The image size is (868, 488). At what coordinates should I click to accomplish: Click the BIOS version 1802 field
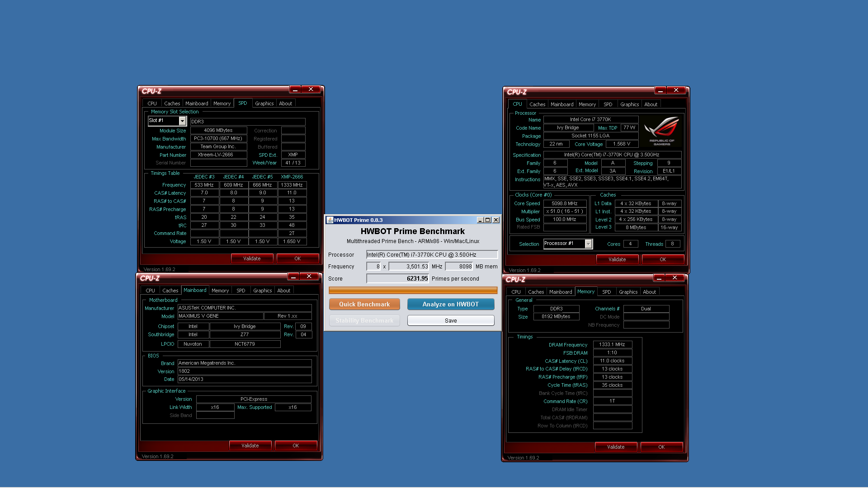click(x=245, y=371)
